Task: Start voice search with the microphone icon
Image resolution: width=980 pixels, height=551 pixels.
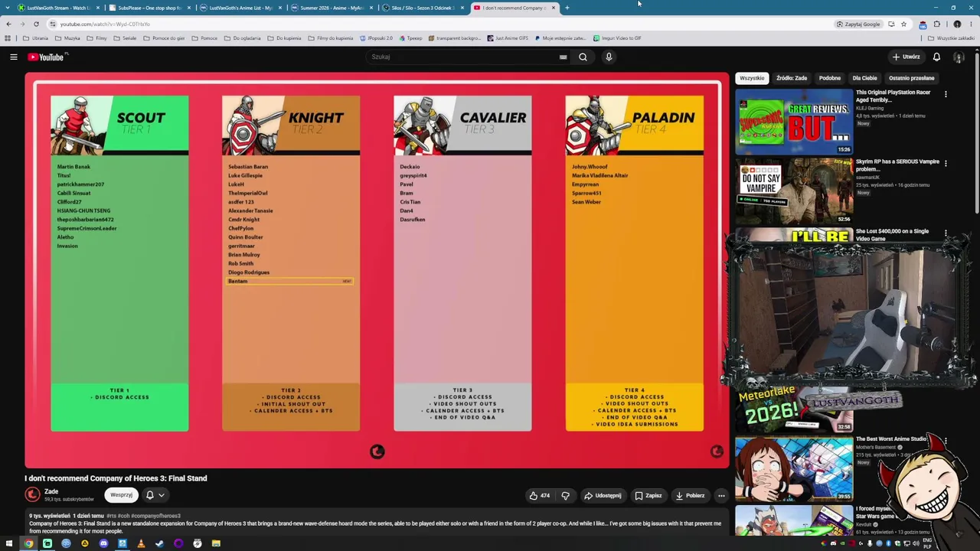Action: point(609,57)
